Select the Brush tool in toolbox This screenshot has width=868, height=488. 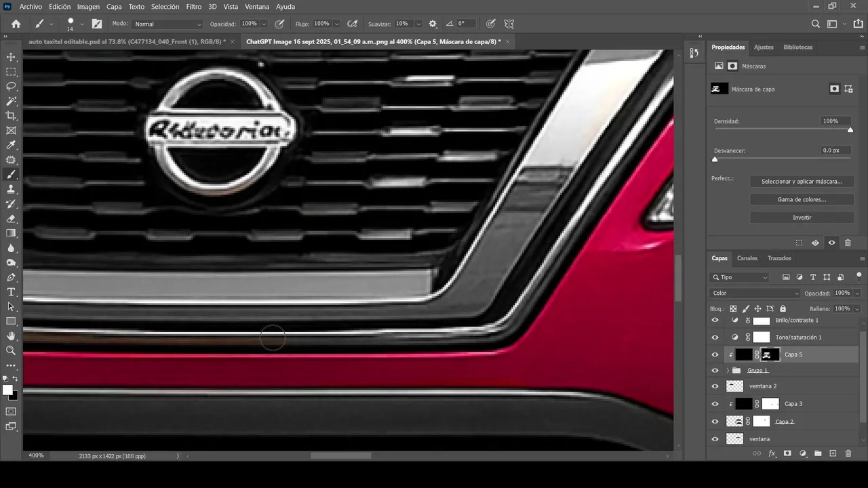(11, 175)
